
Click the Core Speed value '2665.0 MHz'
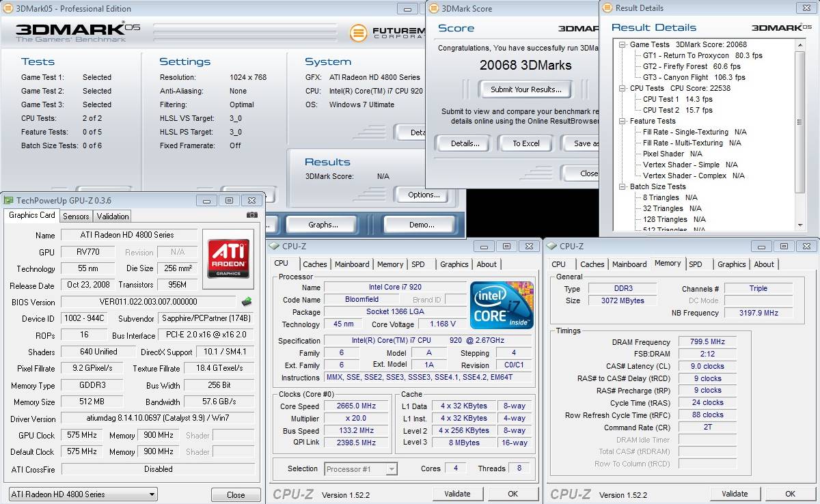[357, 406]
